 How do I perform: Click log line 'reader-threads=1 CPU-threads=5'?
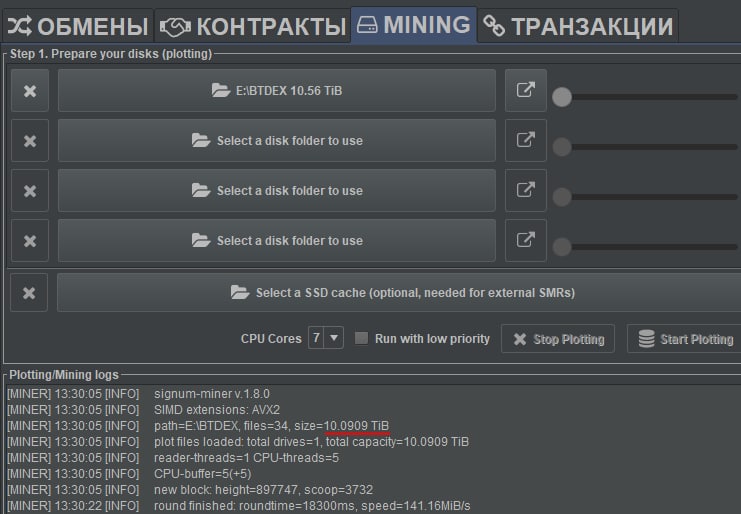[246, 458]
